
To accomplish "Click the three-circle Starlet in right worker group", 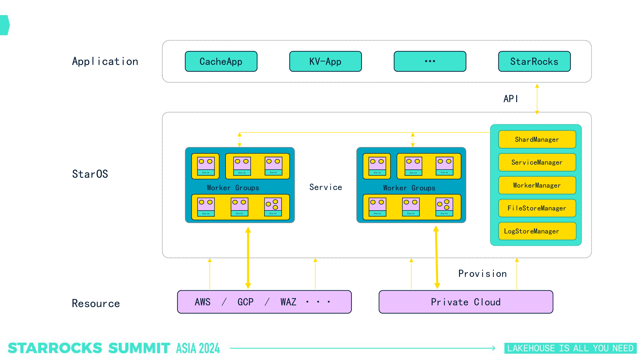I will tap(444, 207).
